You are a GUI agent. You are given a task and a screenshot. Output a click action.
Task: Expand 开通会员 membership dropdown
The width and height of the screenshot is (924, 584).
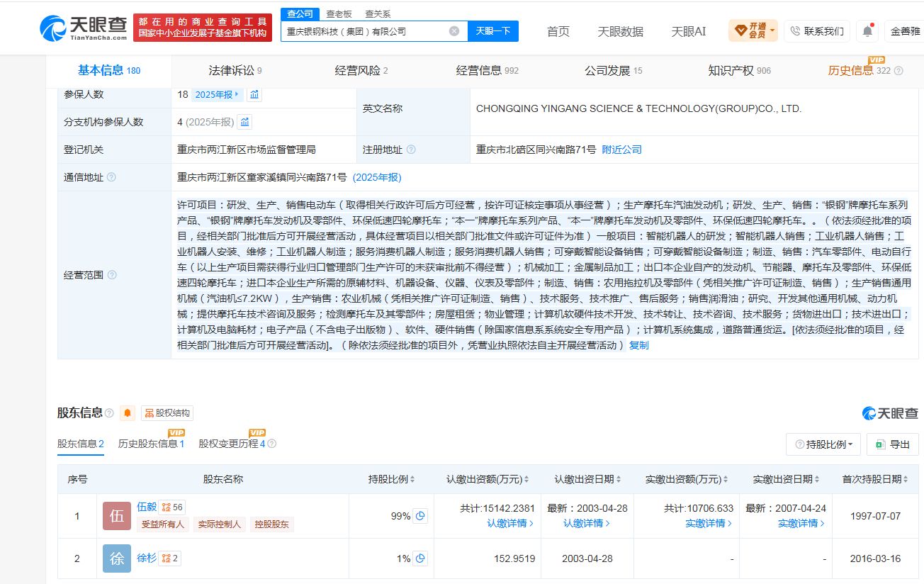coord(753,31)
